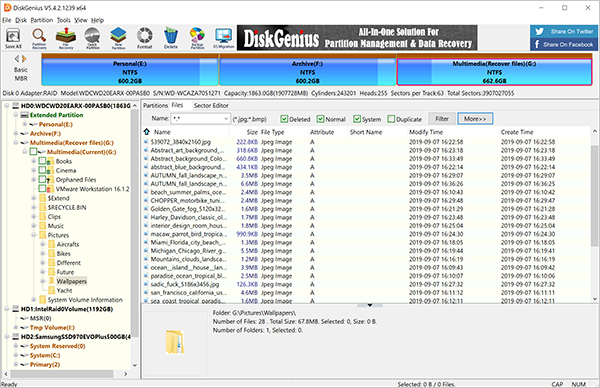Go to previous disk with left arrow

tap(16, 59)
